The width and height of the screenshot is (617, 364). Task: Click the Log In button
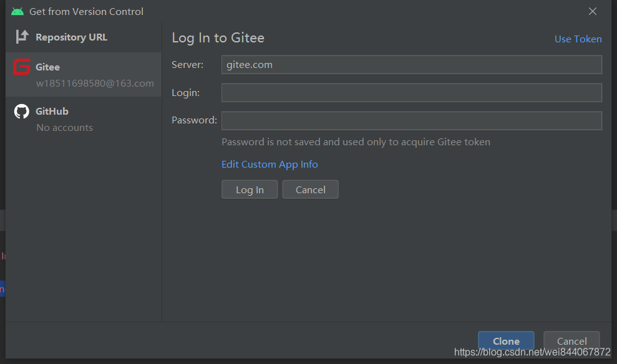tap(250, 189)
